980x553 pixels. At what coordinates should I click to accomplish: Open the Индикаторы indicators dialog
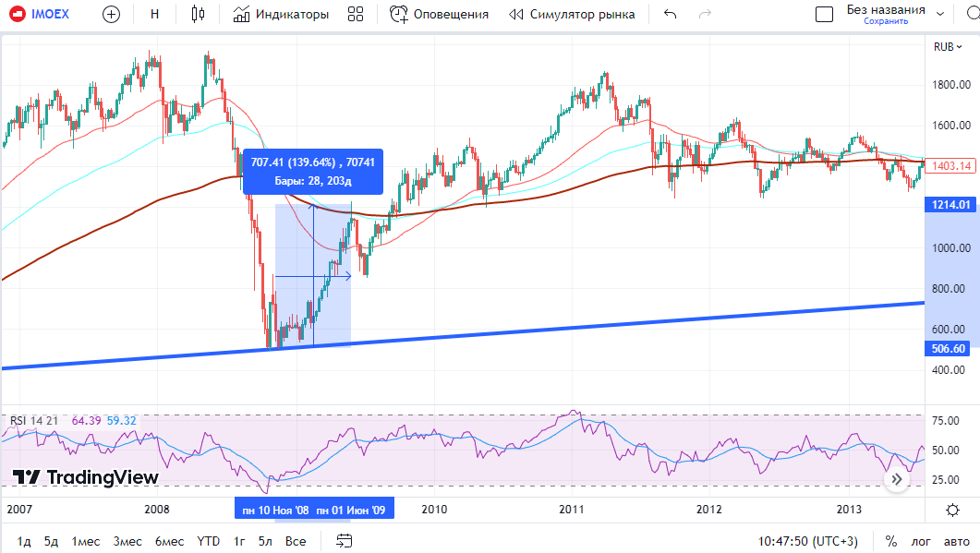point(281,14)
